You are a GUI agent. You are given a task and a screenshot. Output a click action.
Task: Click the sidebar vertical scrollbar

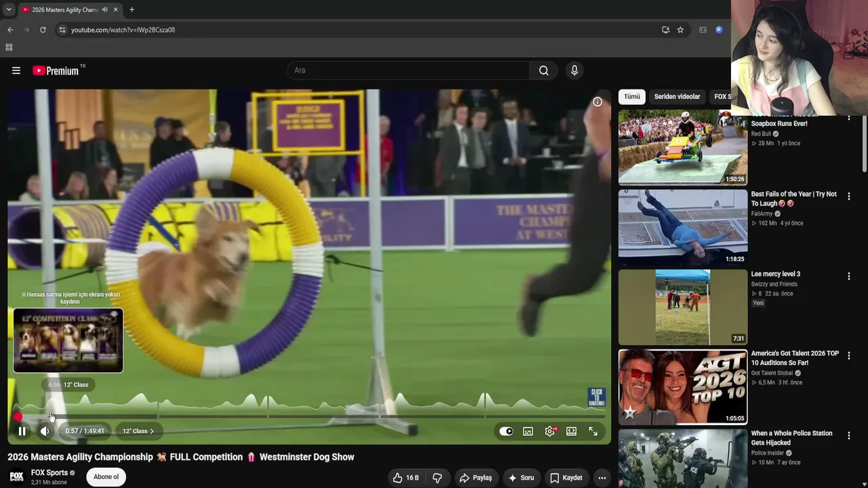pos(864,144)
